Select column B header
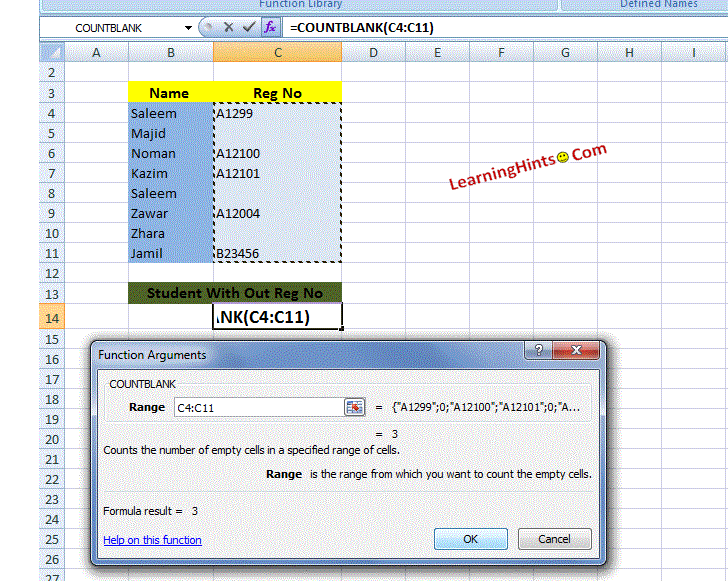 tap(171, 52)
